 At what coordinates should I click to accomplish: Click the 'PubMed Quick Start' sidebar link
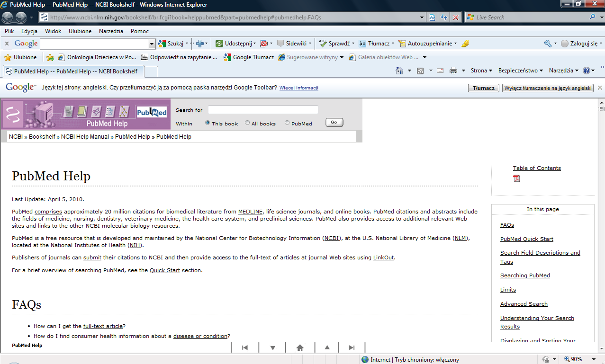point(527,239)
